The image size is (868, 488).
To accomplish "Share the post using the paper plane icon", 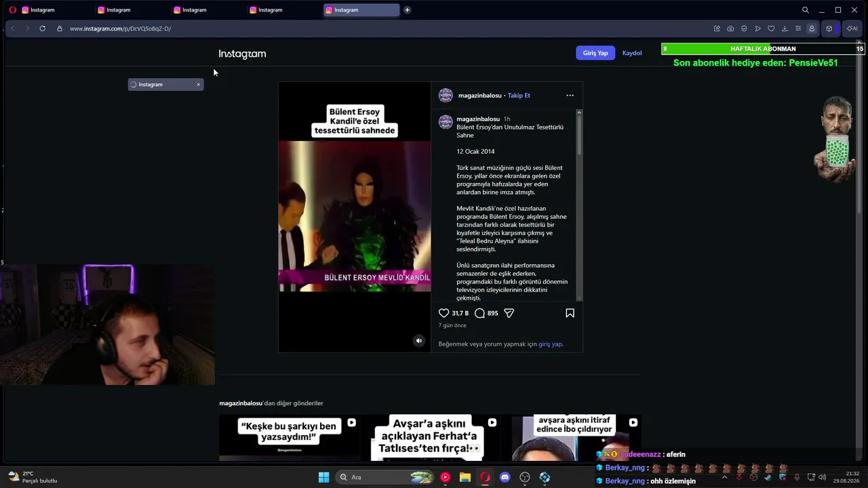I will [x=509, y=313].
